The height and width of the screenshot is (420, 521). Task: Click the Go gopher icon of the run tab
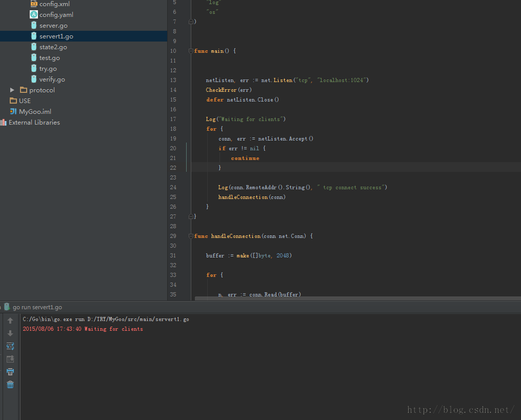(x=7, y=307)
